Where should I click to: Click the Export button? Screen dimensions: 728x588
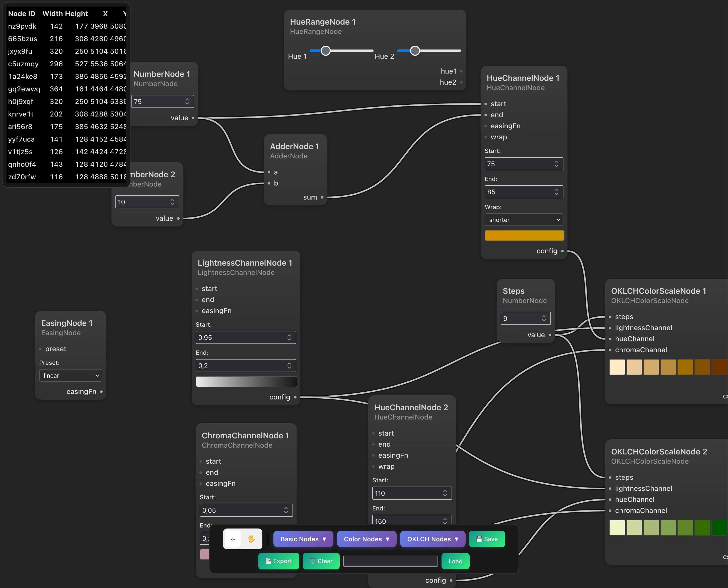278,561
